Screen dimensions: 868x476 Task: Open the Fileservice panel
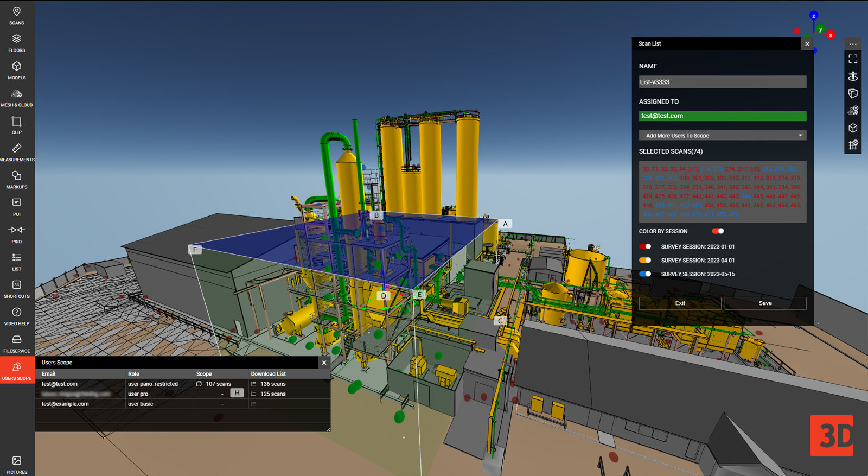point(17,343)
